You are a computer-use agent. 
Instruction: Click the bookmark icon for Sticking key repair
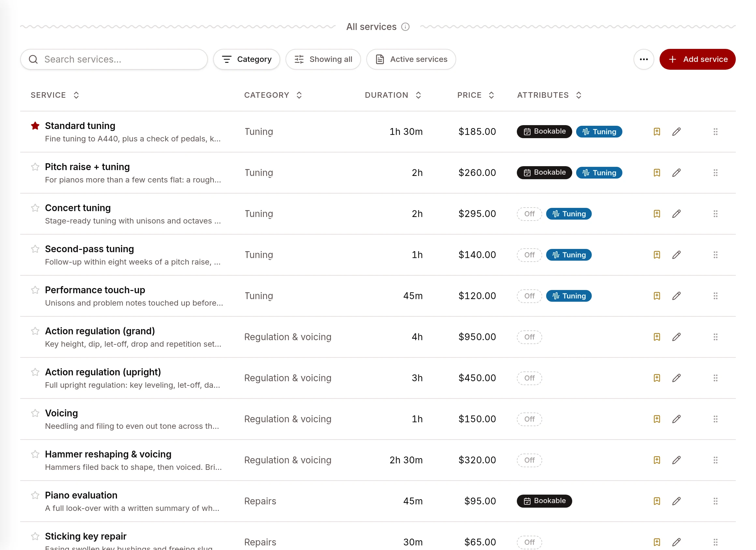point(657,542)
